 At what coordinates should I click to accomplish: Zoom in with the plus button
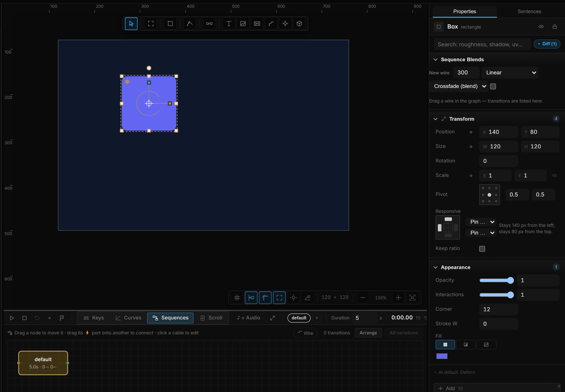[398, 298]
